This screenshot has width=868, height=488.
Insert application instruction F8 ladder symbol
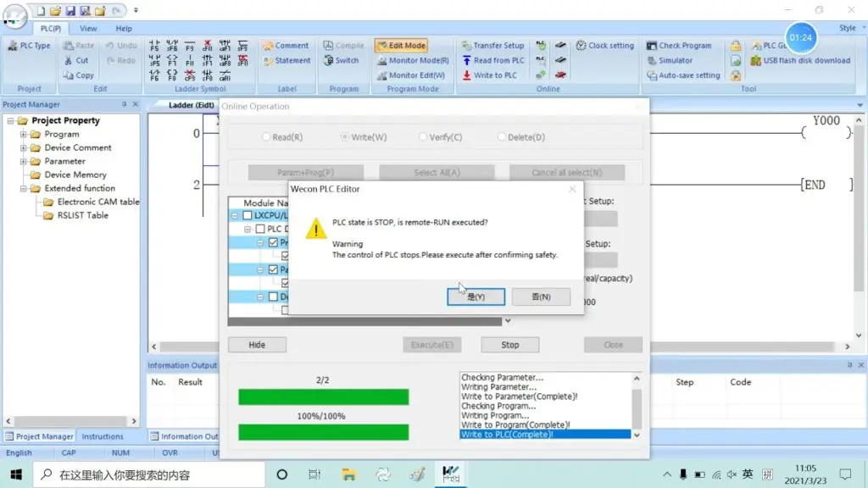(172, 75)
